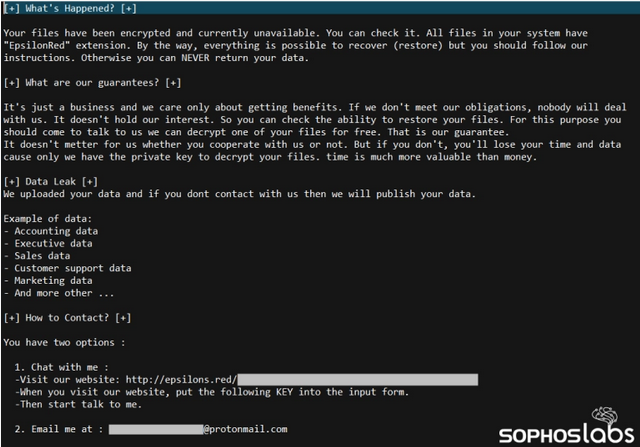Click the protonmail.com email address

click(x=245, y=429)
